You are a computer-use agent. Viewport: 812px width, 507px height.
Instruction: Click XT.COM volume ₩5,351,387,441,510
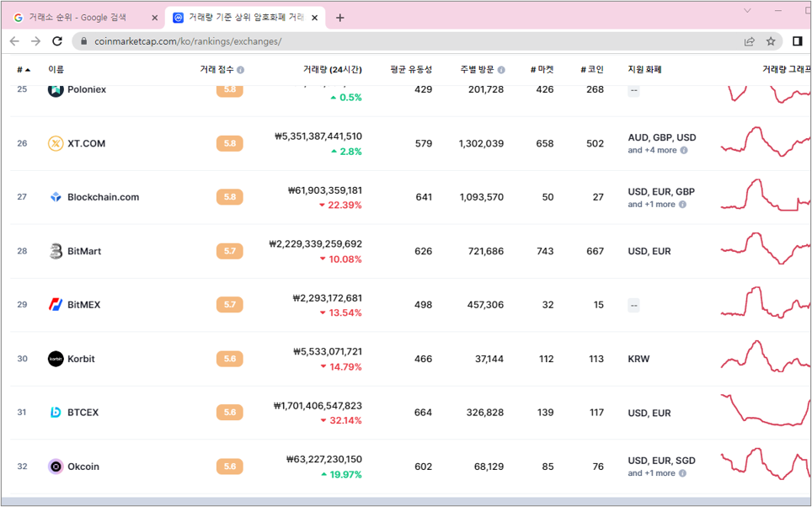coord(318,136)
